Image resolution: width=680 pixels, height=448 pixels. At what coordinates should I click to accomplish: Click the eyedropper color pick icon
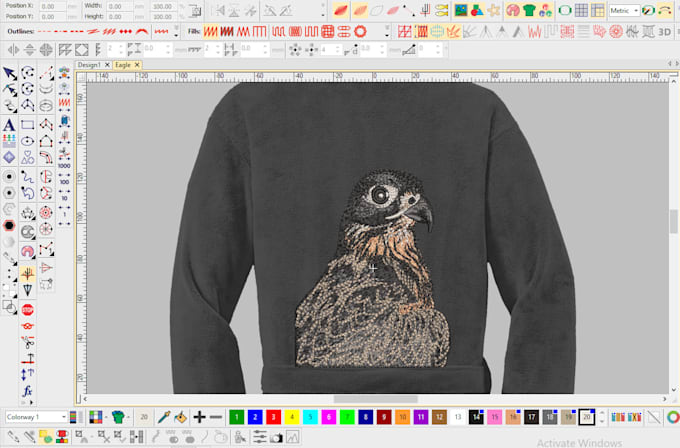coord(163,417)
